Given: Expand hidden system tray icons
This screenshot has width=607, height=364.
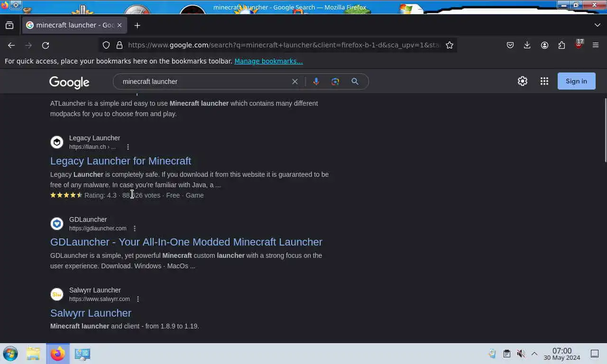Looking at the screenshot, I should click(x=534, y=354).
